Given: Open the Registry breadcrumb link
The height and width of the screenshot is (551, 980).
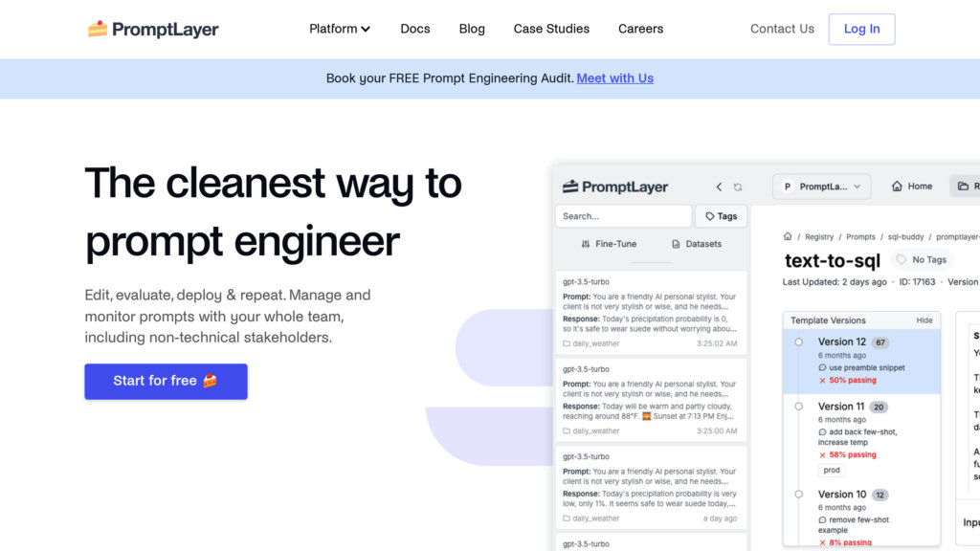Looking at the screenshot, I should click(x=819, y=237).
